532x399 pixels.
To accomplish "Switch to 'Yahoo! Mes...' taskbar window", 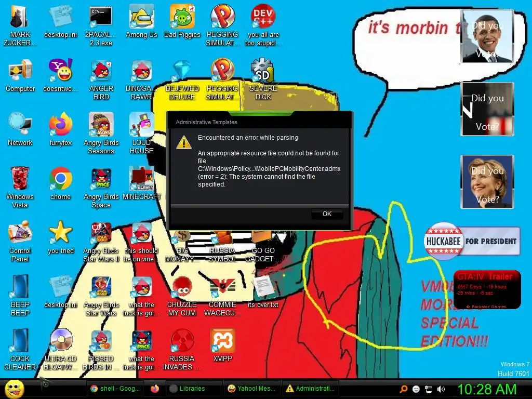I will (x=252, y=389).
